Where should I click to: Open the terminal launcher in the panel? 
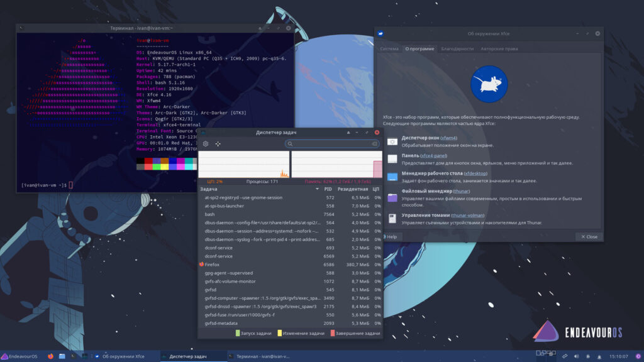[74, 356]
